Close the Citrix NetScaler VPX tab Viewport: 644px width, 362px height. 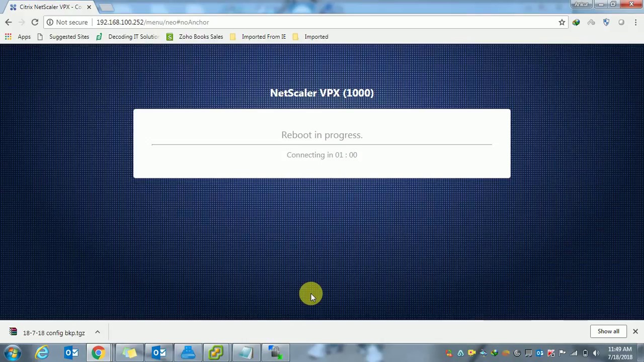pos(89,7)
